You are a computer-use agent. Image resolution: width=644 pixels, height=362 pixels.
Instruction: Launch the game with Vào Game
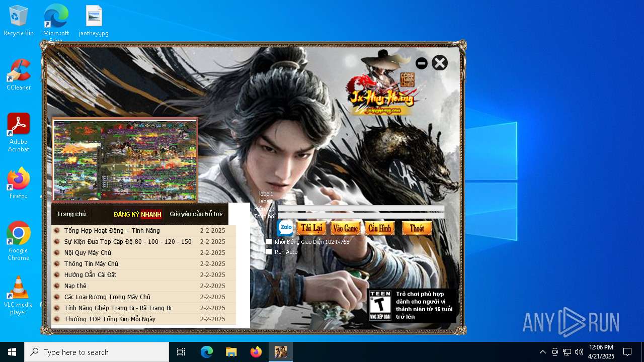pyautogui.click(x=346, y=228)
